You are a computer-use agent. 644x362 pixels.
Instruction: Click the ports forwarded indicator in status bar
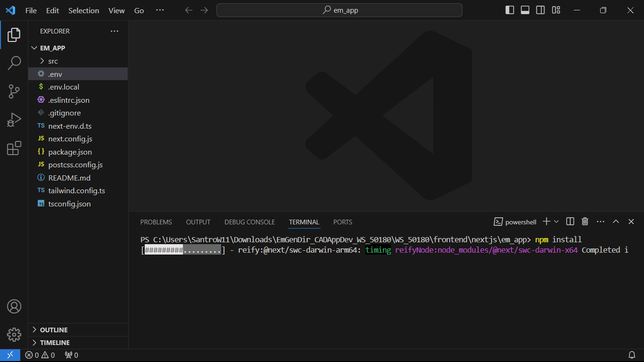pos(71,355)
